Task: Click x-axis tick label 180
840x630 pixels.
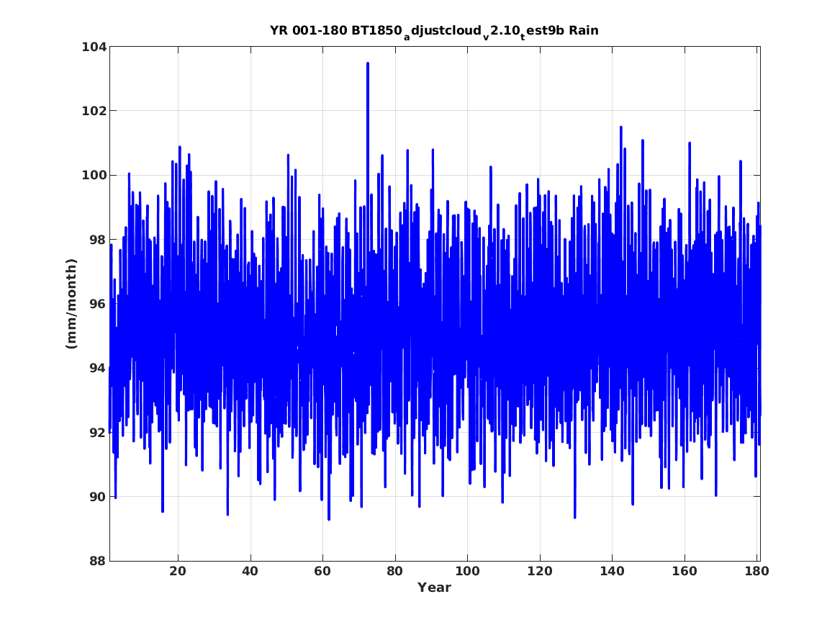Action: point(757,571)
